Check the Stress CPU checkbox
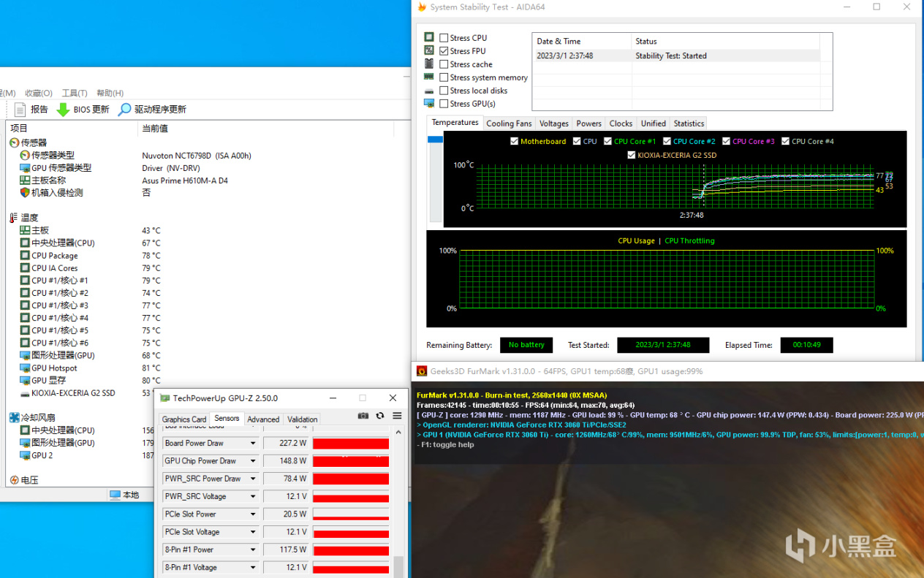Screen dimensions: 924x578 pos(444,38)
